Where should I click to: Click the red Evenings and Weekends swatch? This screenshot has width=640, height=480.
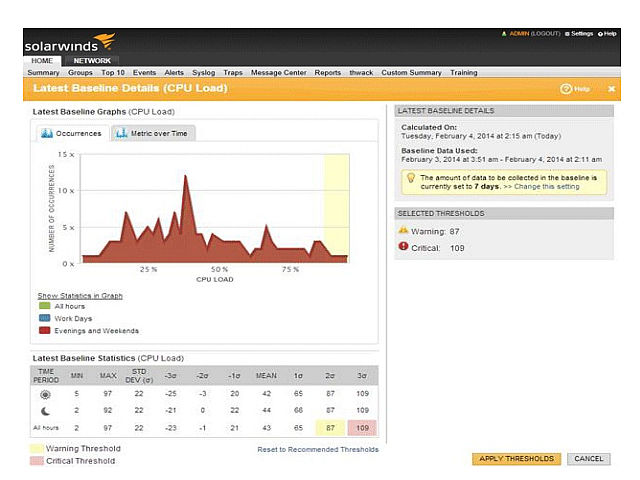pyautogui.click(x=44, y=330)
